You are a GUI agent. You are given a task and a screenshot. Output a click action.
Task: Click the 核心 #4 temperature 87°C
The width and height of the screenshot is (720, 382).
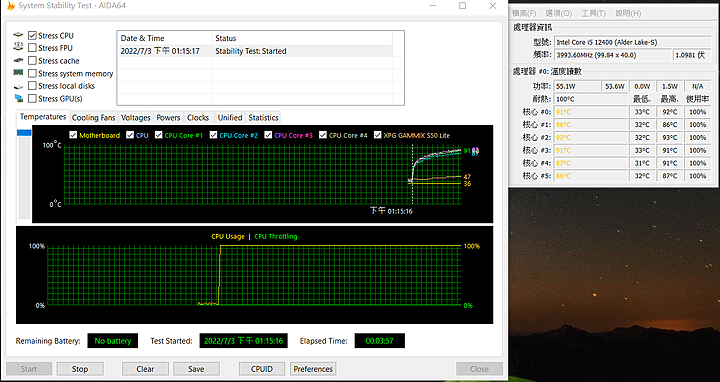(x=591, y=163)
